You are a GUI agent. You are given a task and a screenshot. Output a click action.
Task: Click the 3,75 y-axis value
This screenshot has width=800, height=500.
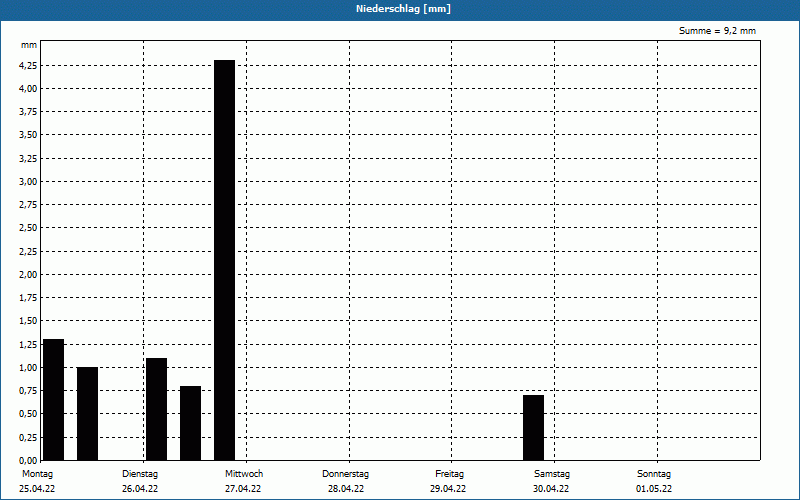28,112
